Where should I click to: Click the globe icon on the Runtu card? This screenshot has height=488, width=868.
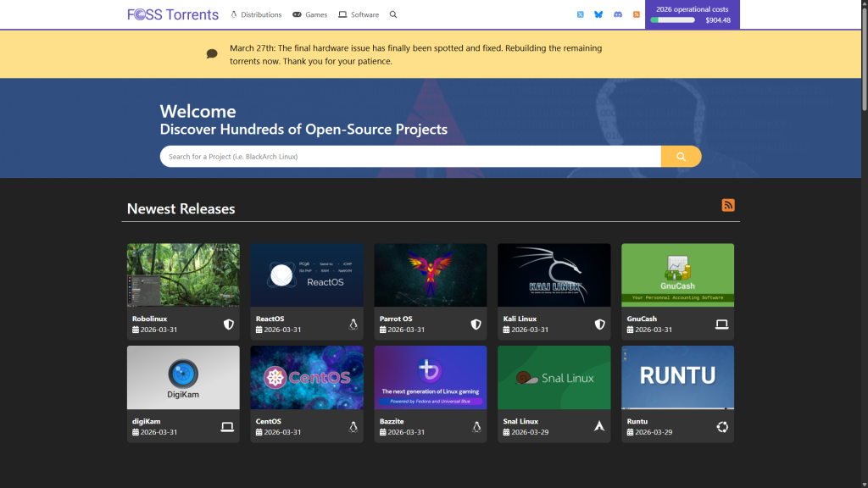click(x=722, y=427)
